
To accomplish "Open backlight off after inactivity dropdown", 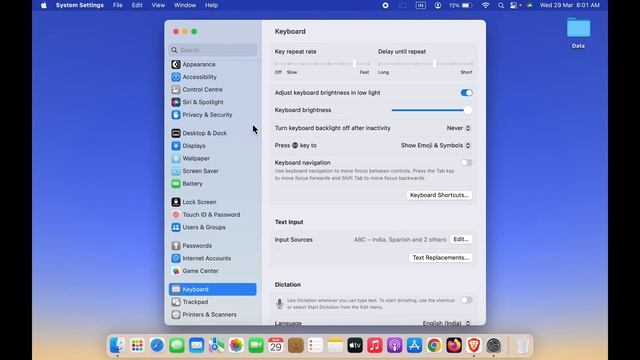I will tap(458, 128).
